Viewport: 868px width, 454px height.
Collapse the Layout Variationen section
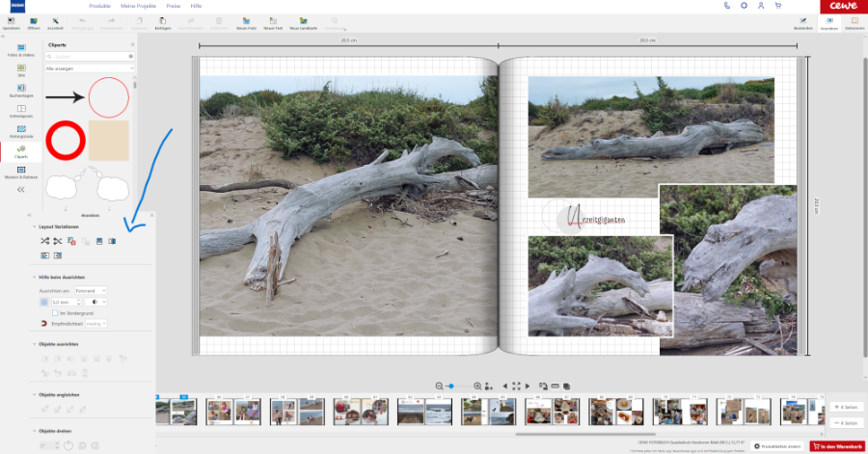point(32,226)
